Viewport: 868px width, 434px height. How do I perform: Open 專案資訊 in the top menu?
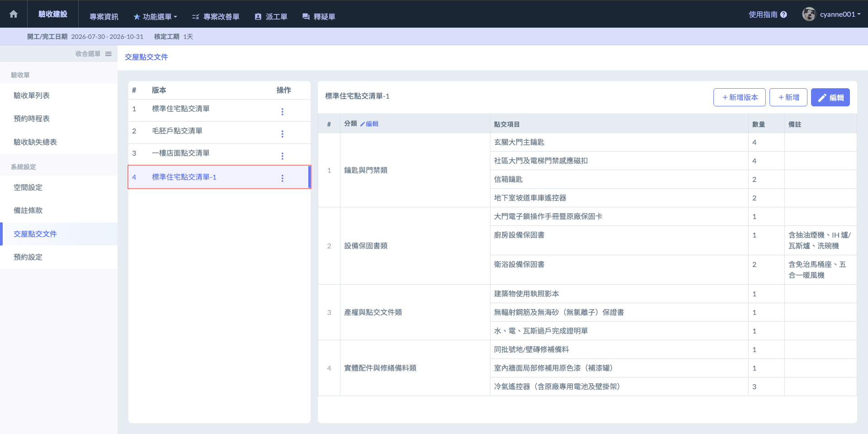(x=104, y=17)
